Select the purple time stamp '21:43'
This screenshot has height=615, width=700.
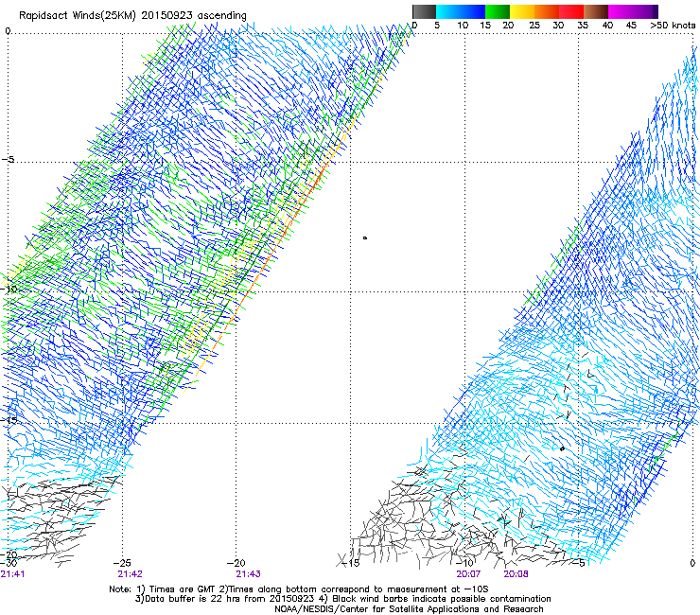248,574
